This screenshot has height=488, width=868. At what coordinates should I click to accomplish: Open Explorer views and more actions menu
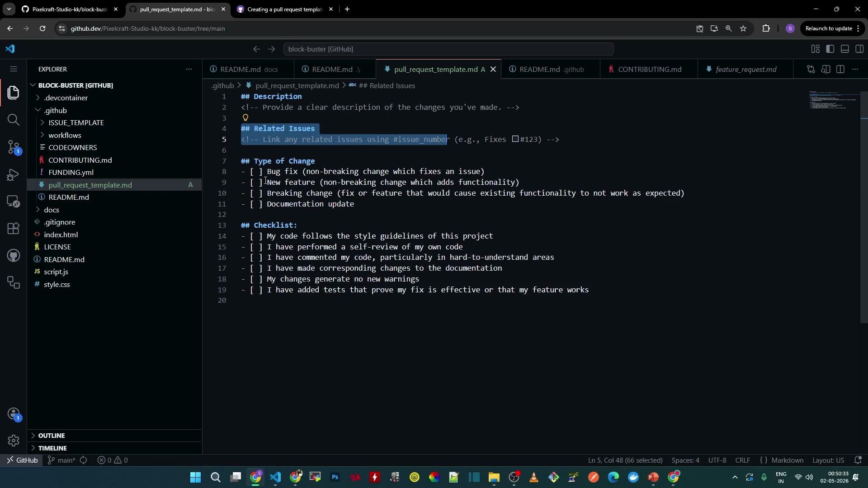(189, 69)
